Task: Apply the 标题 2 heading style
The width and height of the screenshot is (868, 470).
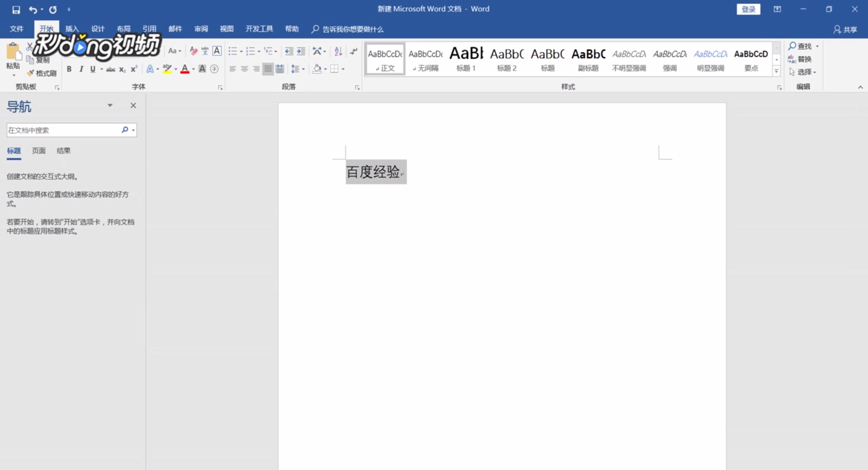Action: coord(507,59)
